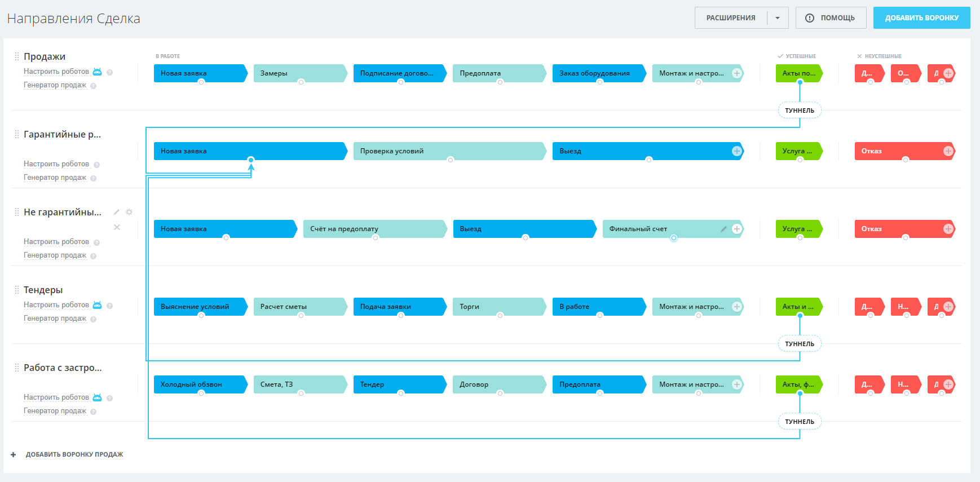Screen dimensions: 980x482
Task: Click the robot icon in the Продажи funnel
Action: coord(97,72)
